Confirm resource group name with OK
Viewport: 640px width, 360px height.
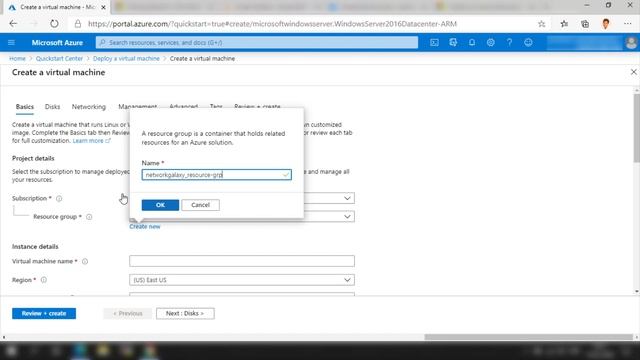[x=160, y=205]
